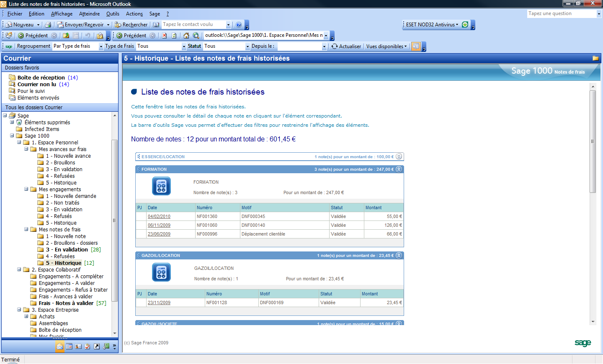Screen dimensions: 603x364
Task: Expand the ESSENCE/LOCATION section
Action: pyautogui.click(x=399, y=156)
